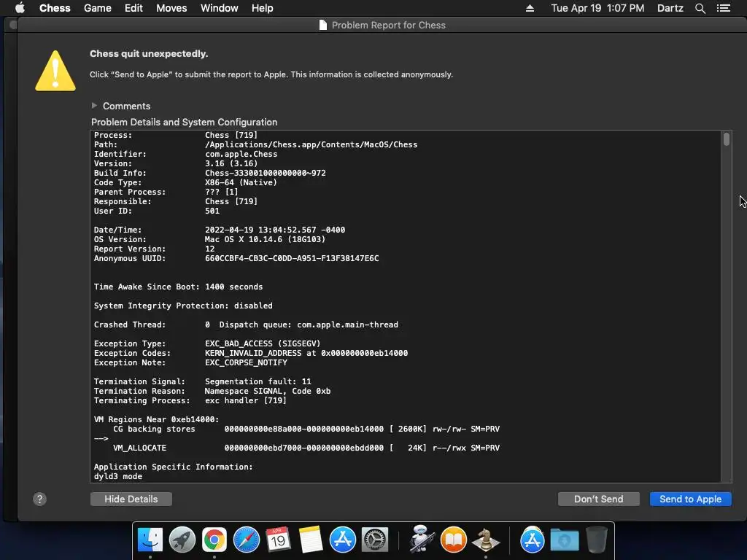The width and height of the screenshot is (747, 560).
Task: Open Calendar icon showing 19
Action: point(278,540)
